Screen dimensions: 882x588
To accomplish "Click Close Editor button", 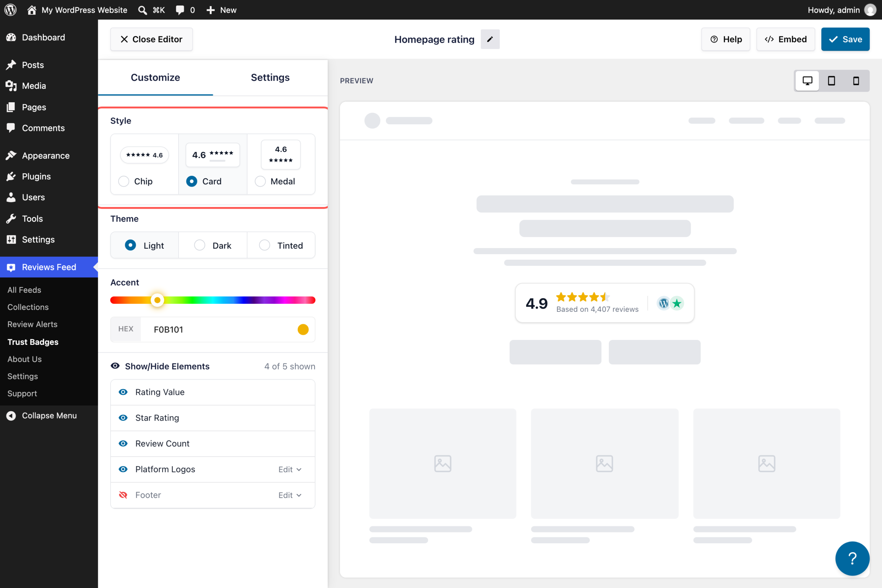I will [152, 39].
